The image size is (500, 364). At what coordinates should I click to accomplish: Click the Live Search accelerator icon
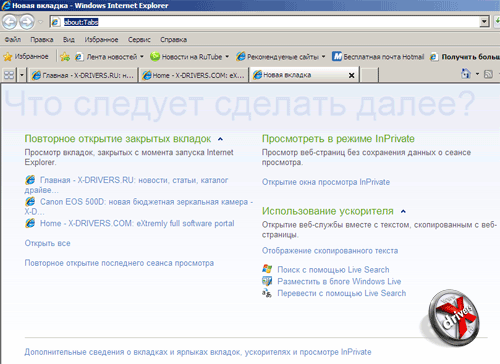click(x=267, y=269)
